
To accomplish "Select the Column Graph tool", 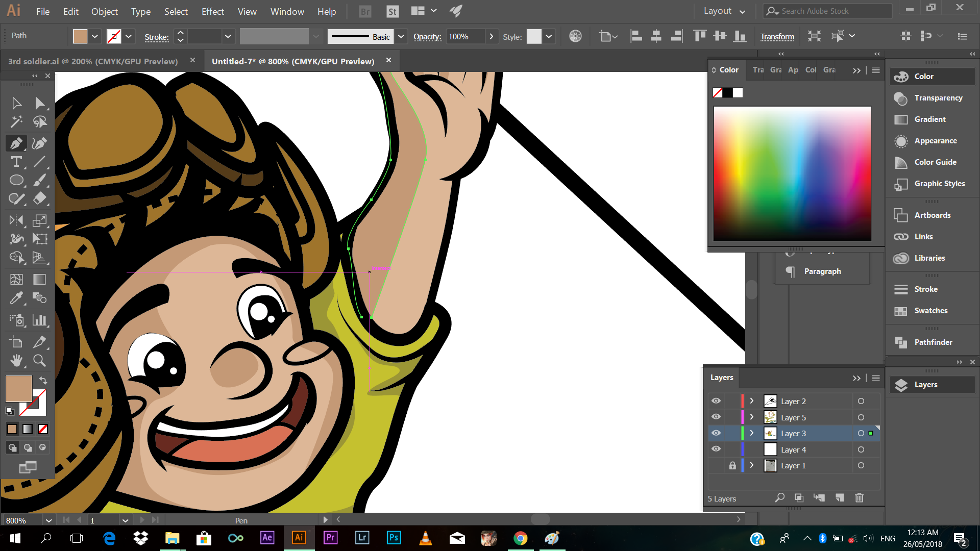I will pyautogui.click(x=40, y=320).
